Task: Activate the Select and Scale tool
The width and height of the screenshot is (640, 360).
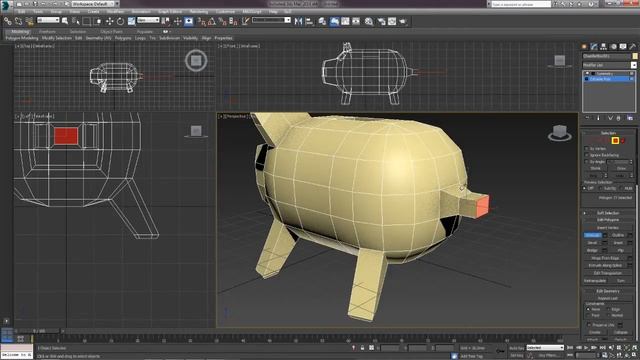Action: [x=131, y=21]
